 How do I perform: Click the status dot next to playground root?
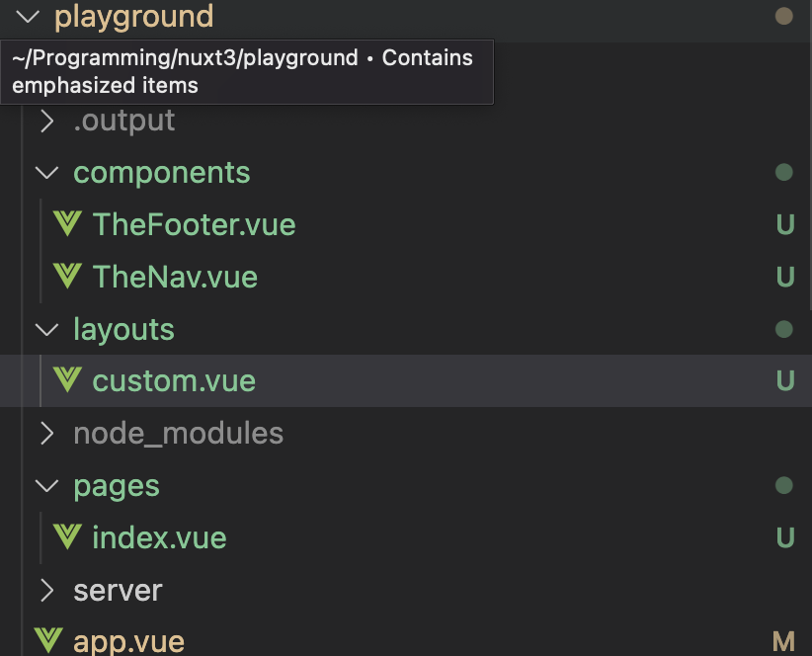[x=783, y=17]
